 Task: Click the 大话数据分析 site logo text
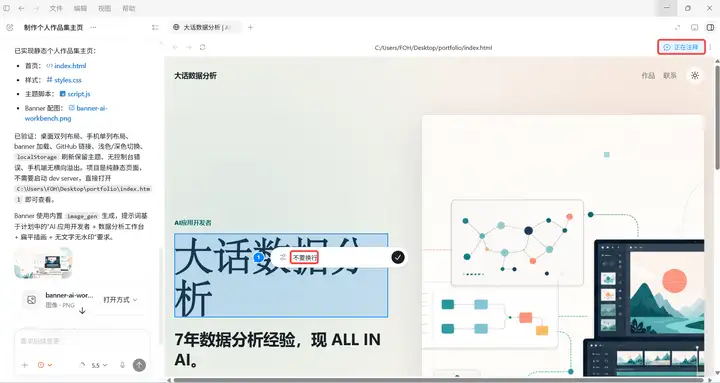195,76
